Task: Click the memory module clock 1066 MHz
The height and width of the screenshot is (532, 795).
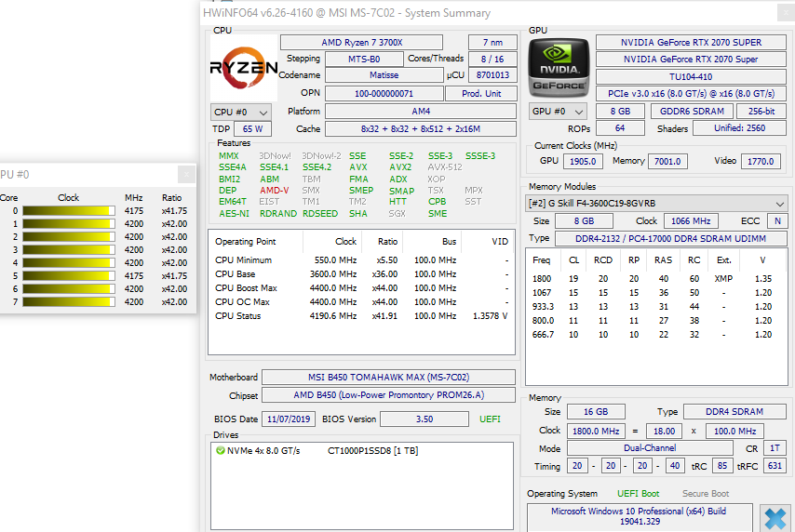Action: (x=691, y=221)
